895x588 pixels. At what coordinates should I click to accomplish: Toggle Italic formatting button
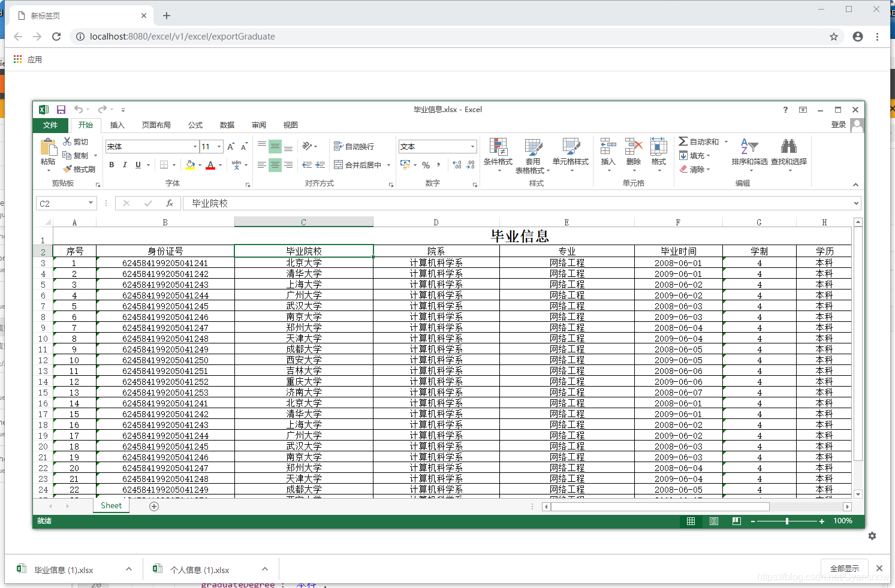[125, 165]
